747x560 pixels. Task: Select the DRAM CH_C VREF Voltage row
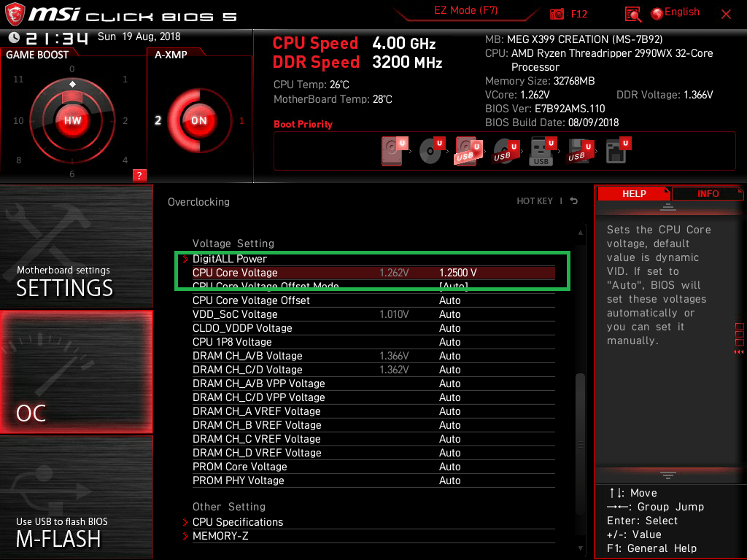coord(373,438)
